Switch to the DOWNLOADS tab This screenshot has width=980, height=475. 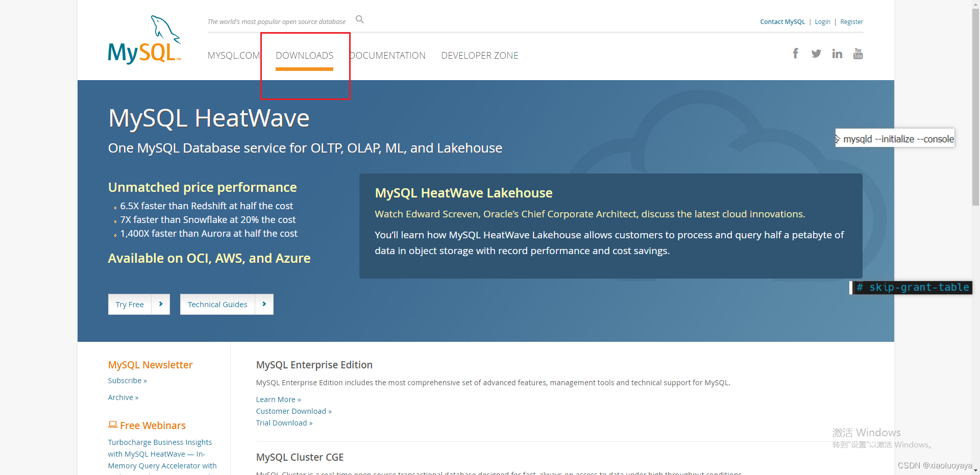pos(305,55)
